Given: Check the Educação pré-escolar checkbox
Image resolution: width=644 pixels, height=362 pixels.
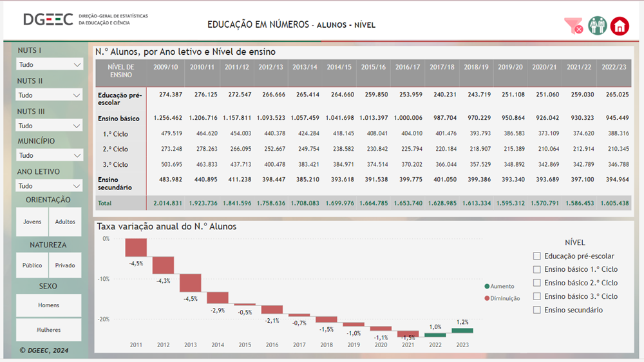Looking at the screenshot, I should click(537, 256).
